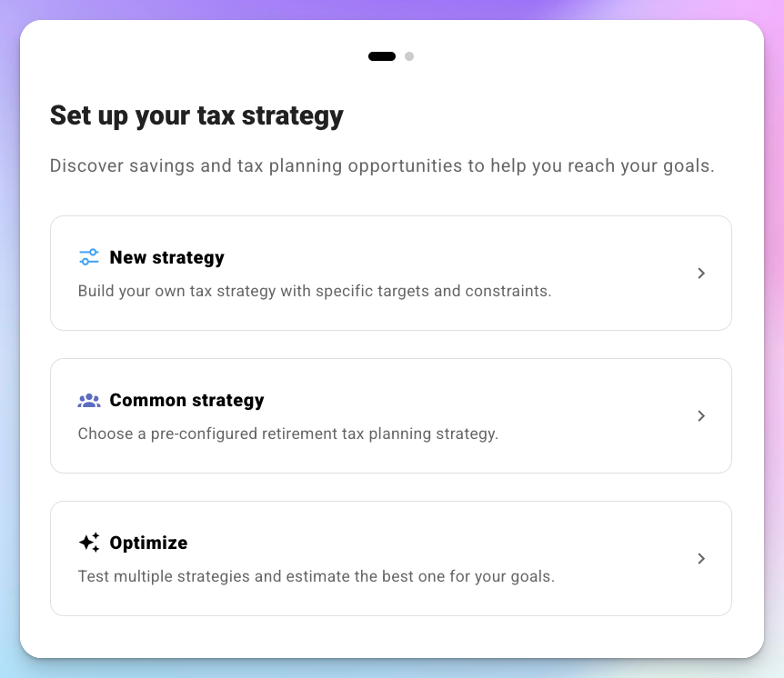This screenshot has height=678, width=784.
Task: Click the active first step indicator dot
Action: [381, 55]
